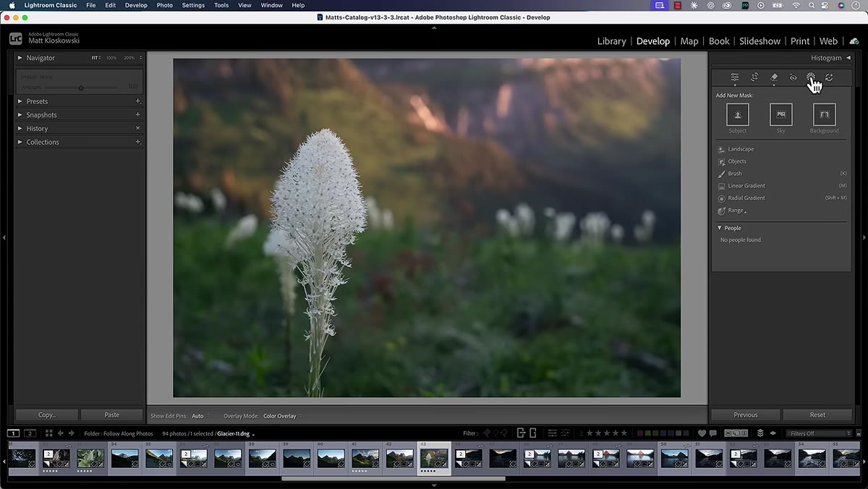
Task: Open the Apple menu
Action: pyautogui.click(x=12, y=5)
